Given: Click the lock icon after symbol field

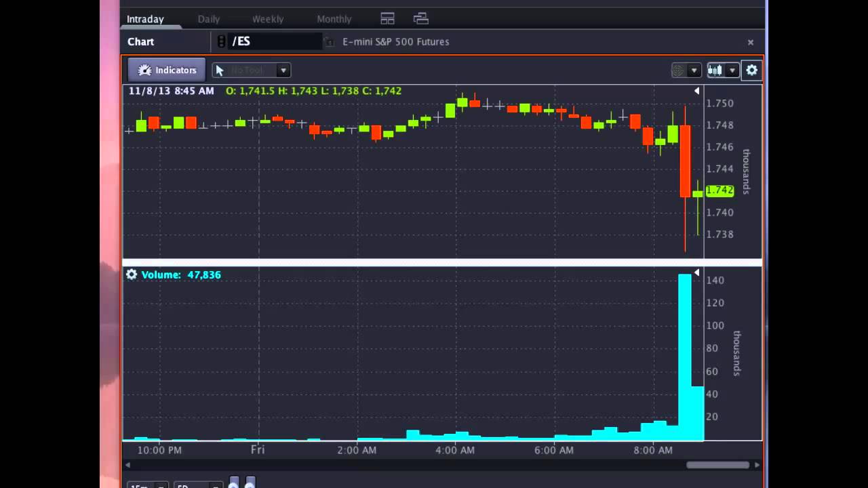Looking at the screenshot, I should pyautogui.click(x=329, y=42).
